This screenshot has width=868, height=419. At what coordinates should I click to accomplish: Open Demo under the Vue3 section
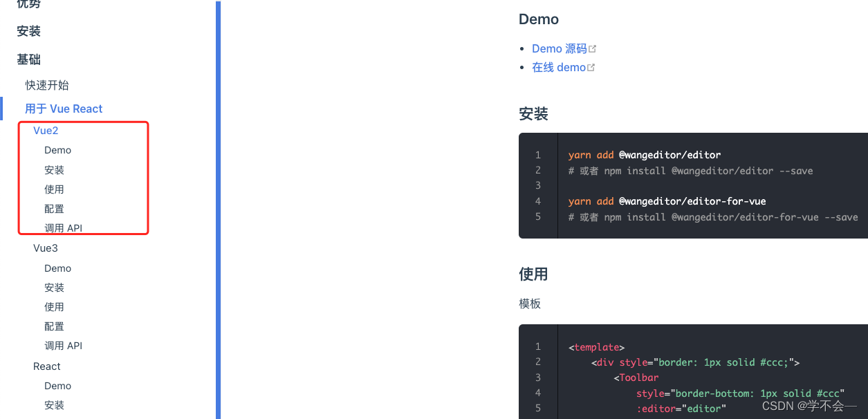point(57,268)
